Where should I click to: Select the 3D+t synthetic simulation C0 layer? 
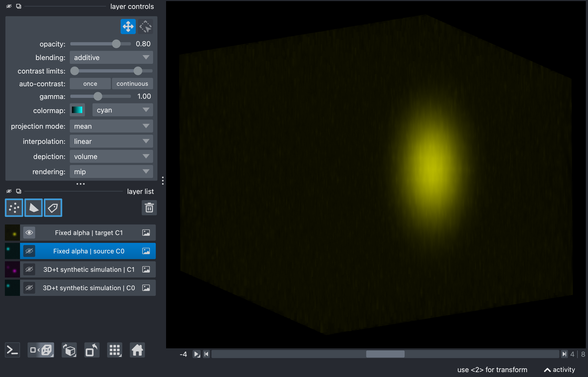tap(89, 288)
